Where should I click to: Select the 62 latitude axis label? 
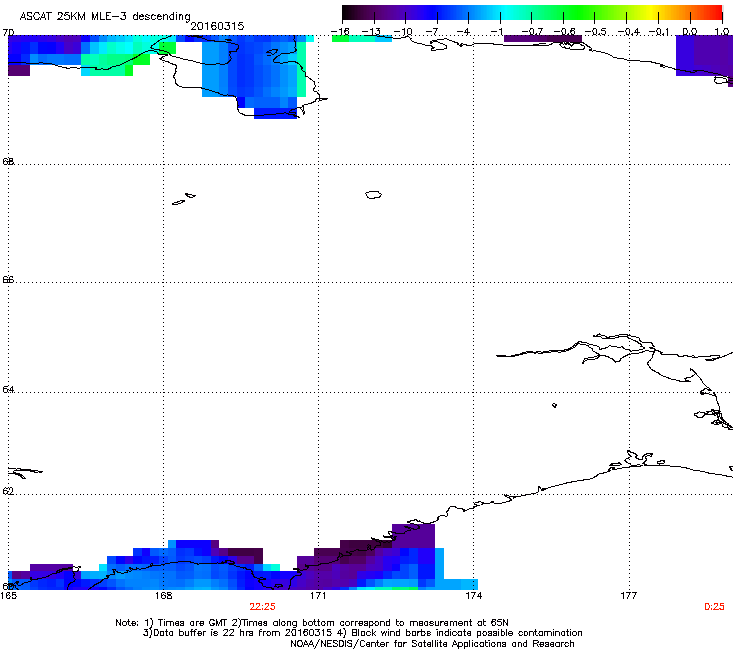[x=8, y=491]
